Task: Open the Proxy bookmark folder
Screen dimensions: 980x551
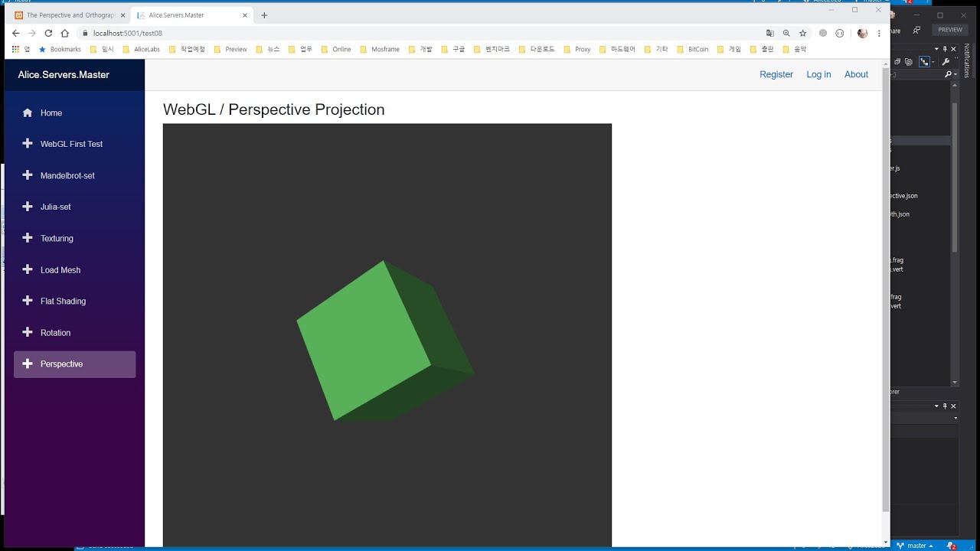Action: coord(577,49)
